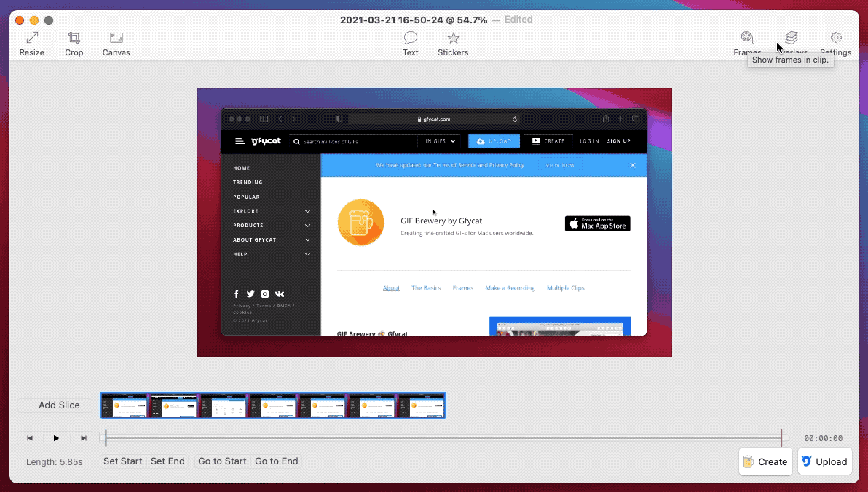The image size is (868, 492).
Task: Click Set Start below the timeline
Action: coord(122,461)
